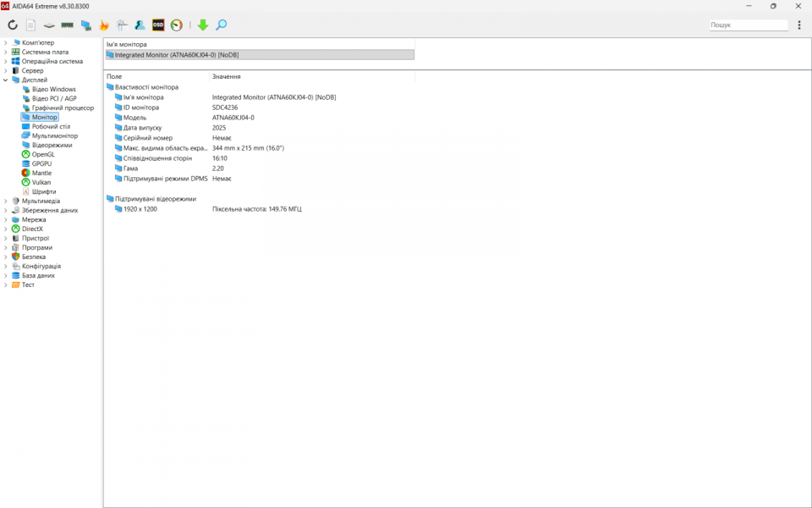812x508 pixels.
Task: Open Відео Windows in the tree
Action: click(x=53, y=89)
